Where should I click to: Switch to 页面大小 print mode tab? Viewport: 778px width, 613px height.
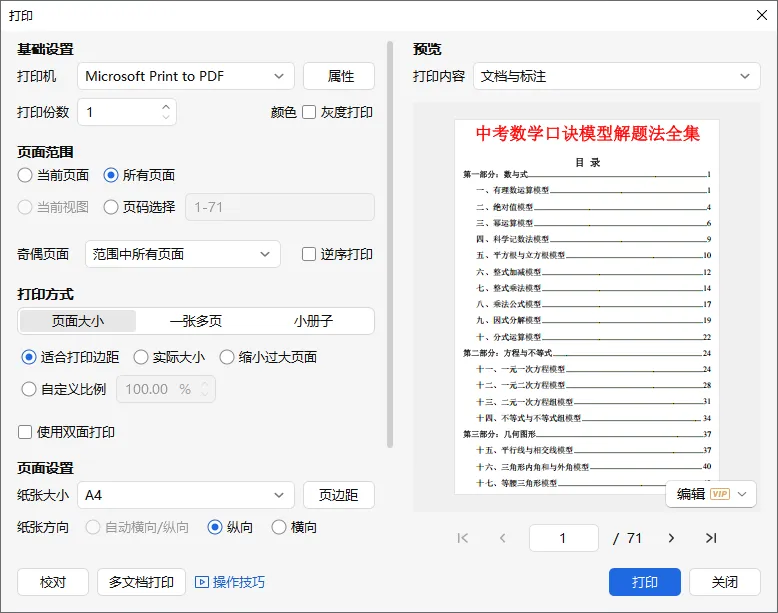click(78, 321)
